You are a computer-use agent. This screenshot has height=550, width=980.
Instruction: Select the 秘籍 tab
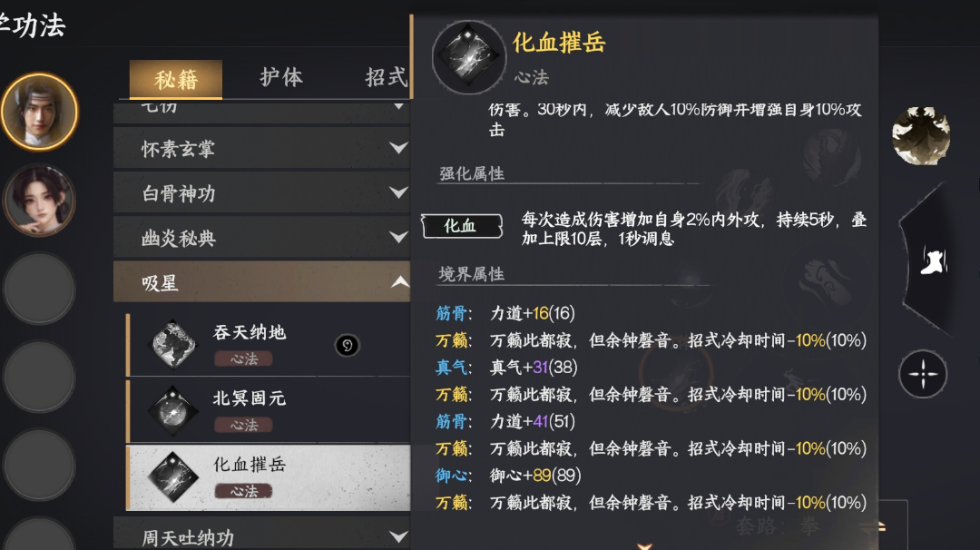tap(178, 78)
